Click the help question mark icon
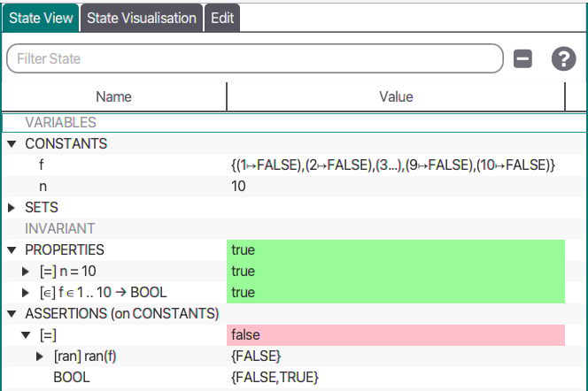588x391 pixels. tap(563, 59)
